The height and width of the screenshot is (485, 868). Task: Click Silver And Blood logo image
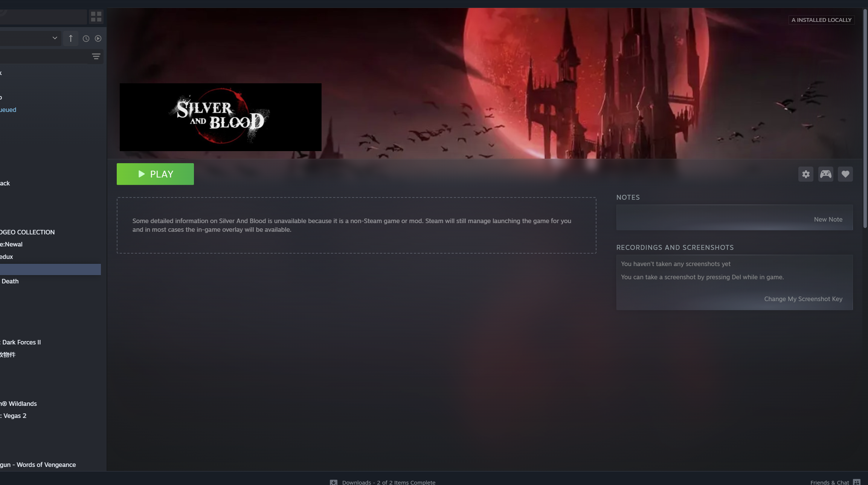[220, 117]
